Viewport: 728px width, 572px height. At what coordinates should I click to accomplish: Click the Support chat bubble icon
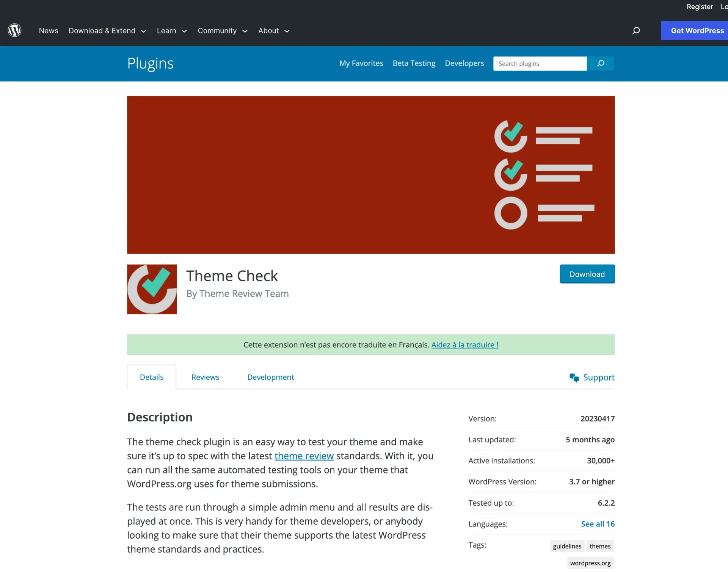(x=573, y=377)
